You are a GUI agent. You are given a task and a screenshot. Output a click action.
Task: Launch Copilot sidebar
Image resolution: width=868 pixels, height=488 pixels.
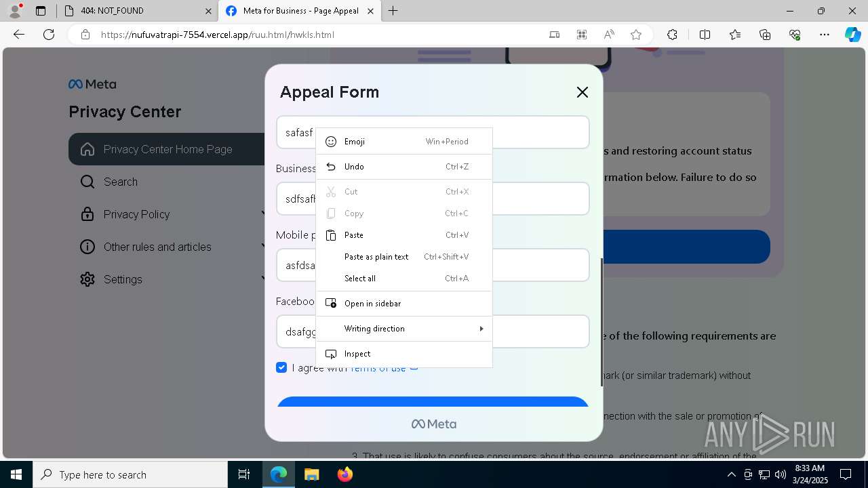click(x=853, y=35)
